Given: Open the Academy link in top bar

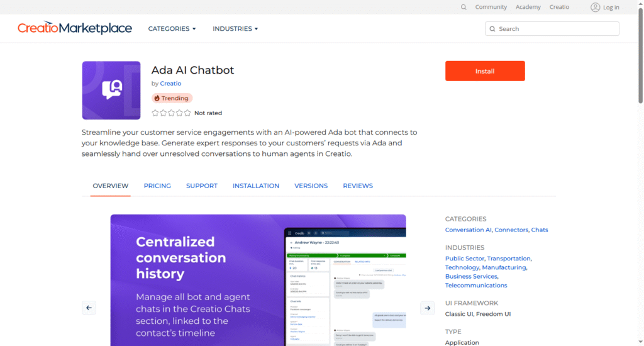Looking at the screenshot, I should (x=528, y=7).
